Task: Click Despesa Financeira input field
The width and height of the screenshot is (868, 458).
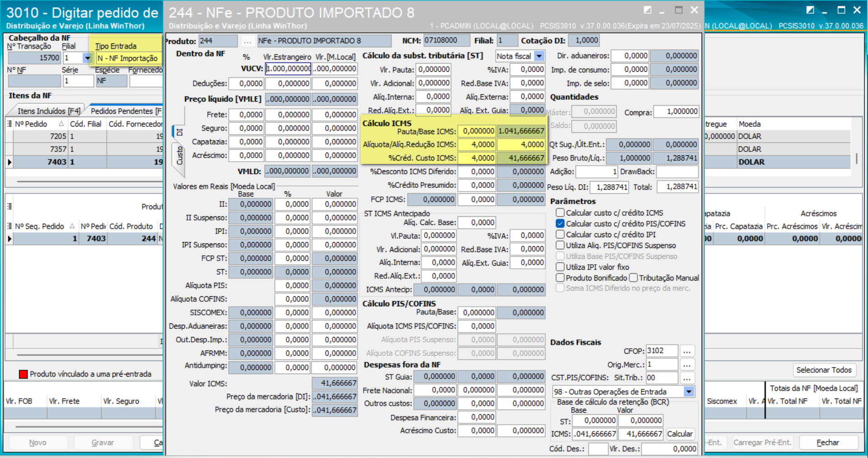Action: [477, 417]
